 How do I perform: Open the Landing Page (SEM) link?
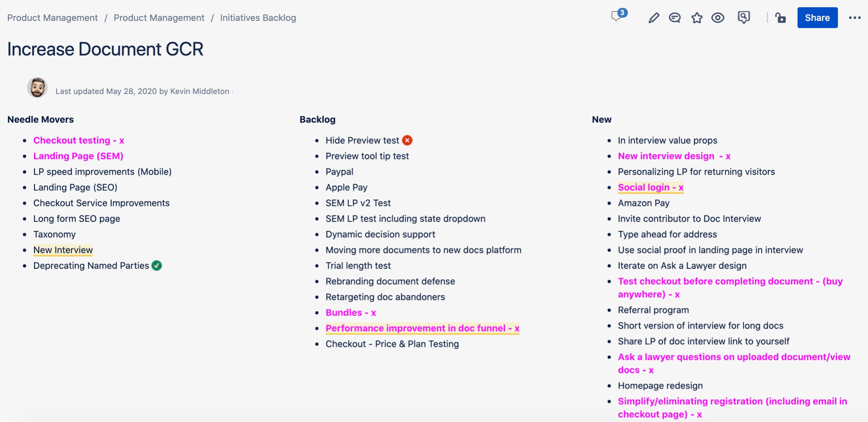click(x=78, y=156)
